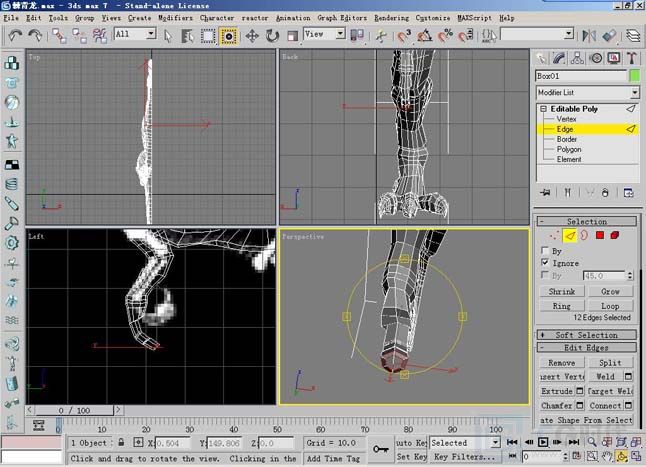The image size is (646, 467).
Task: Click the Split edges button
Action: pos(610,363)
